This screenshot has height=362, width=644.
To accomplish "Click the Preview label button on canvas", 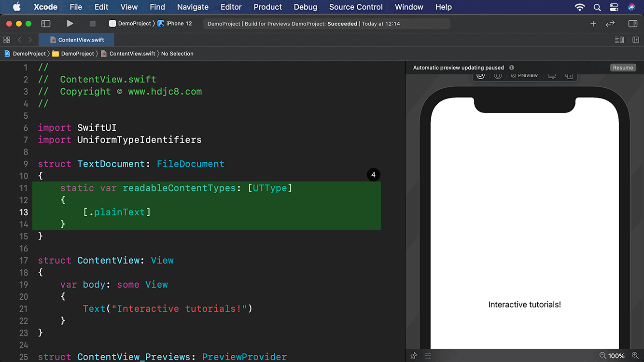I will [x=524, y=76].
